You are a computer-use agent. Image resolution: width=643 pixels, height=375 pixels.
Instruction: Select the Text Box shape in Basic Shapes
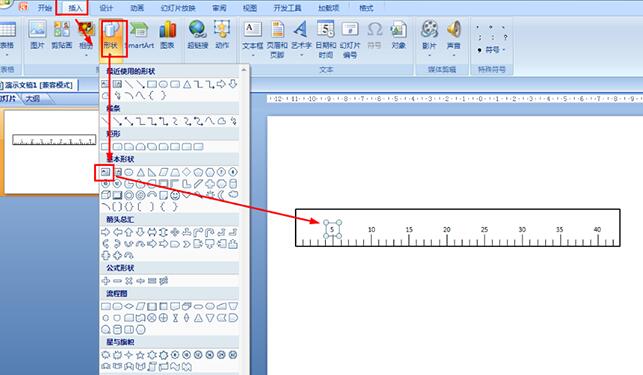coord(105,172)
